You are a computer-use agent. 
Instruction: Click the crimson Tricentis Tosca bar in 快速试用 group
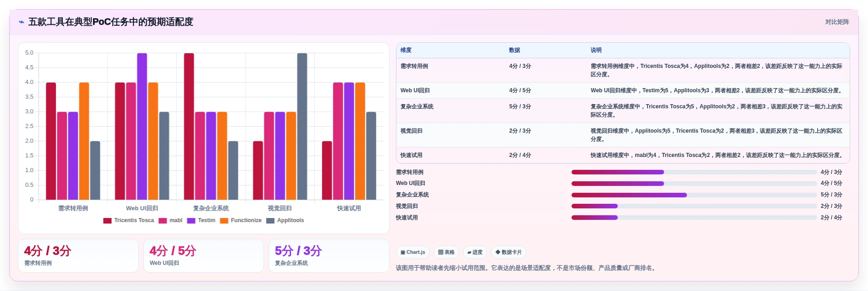pos(327,170)
